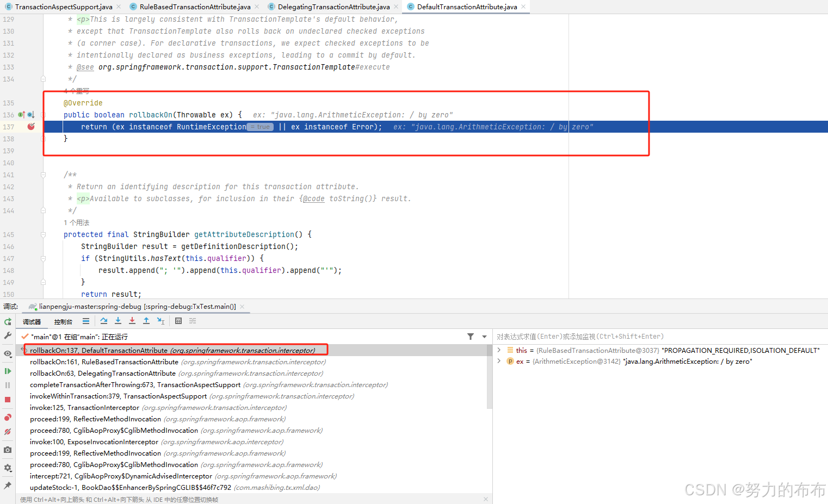Screen dimensions: 828x504
Task: Click the '4 个重写' overrides inlay hint
Action: point(77,91)
